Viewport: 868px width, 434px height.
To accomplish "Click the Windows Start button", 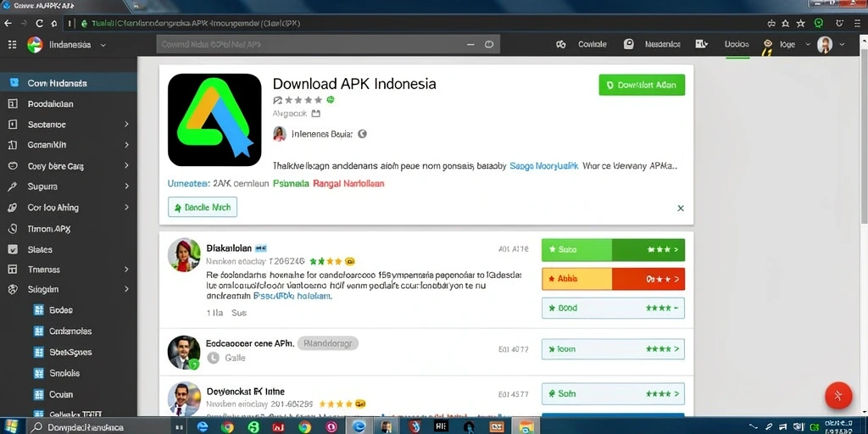I will [x=11, y=426].
